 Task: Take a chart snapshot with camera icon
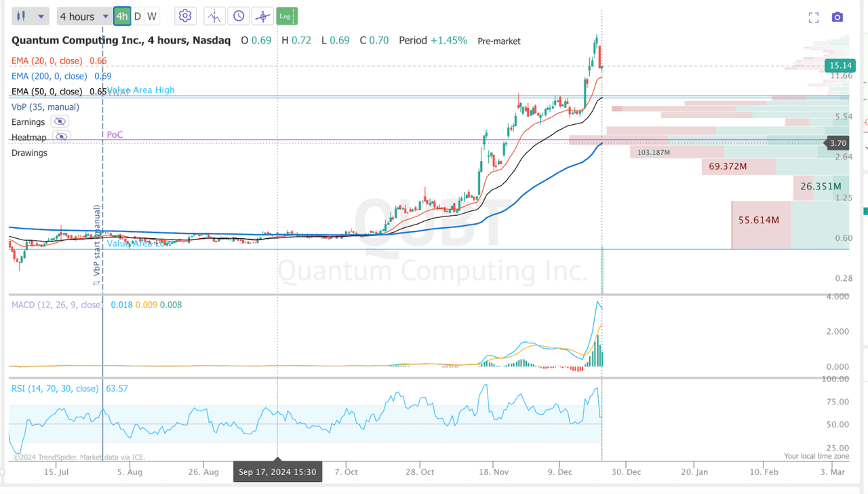[837, 17]
